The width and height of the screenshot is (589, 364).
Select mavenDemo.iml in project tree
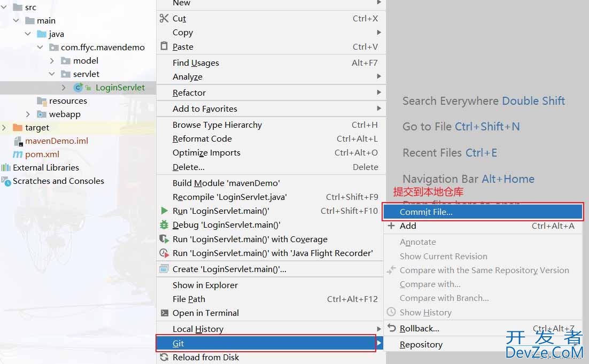57,141
